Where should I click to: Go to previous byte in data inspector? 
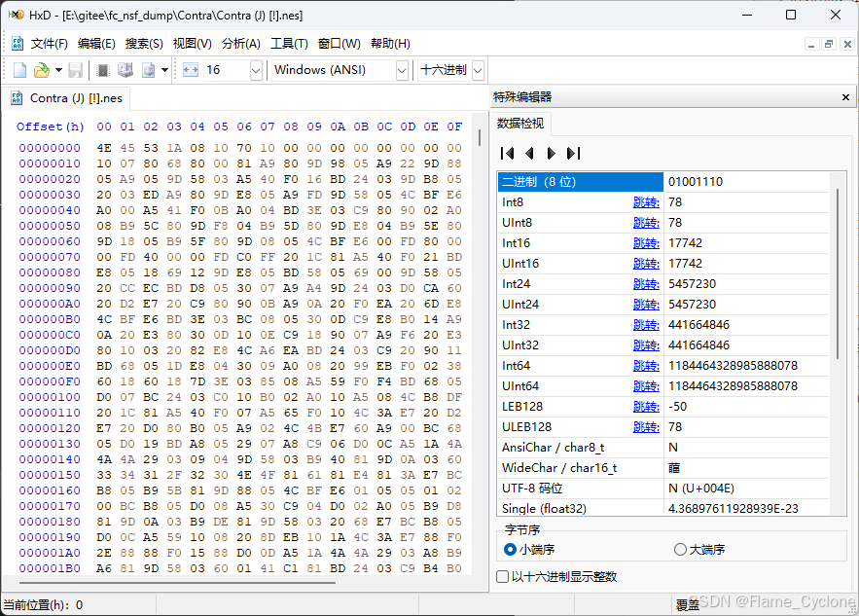[x=529, y=154]
